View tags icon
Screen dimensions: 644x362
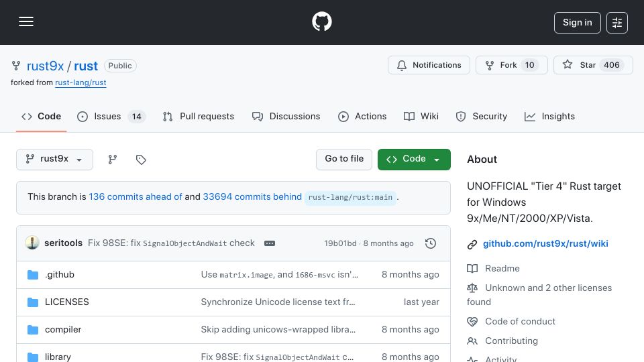coord(141,160)
